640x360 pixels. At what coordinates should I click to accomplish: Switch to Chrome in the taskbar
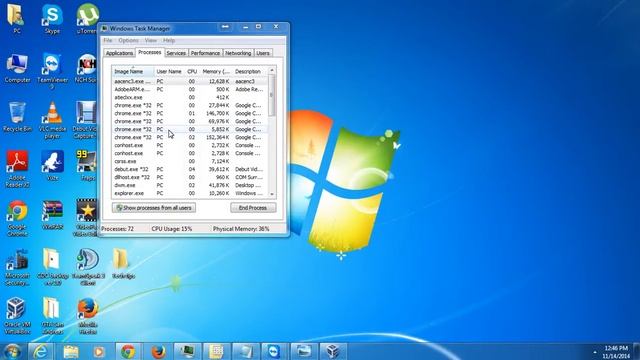(x=128, y=351)
